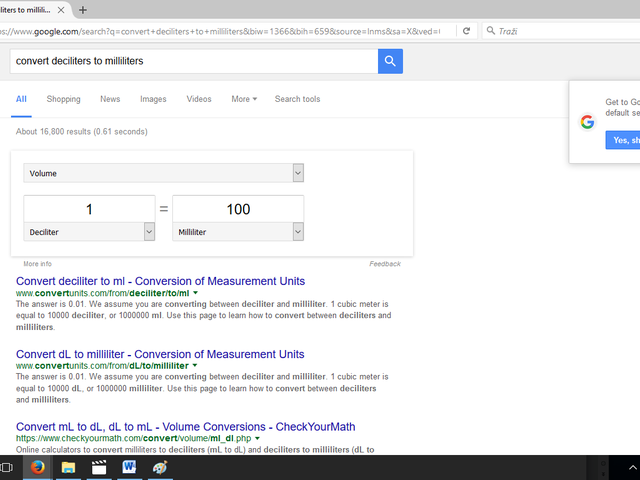Open File Explorer from the taskbar

pos(68,467)
